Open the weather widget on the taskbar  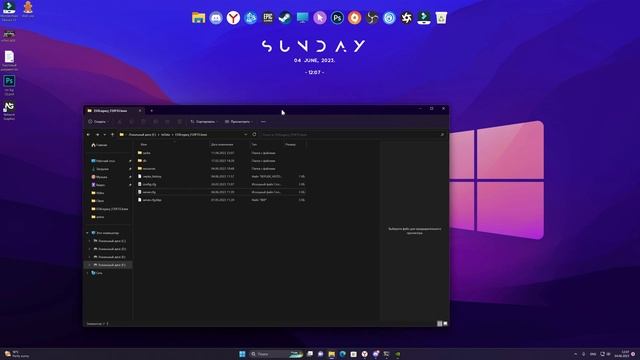click(x=16, y=354)
